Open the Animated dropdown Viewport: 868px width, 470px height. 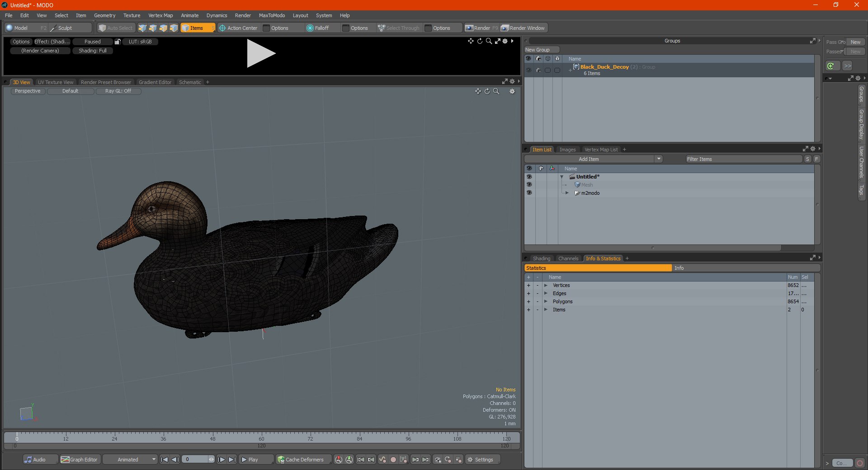pyautogui.click(x=131, y=460)
